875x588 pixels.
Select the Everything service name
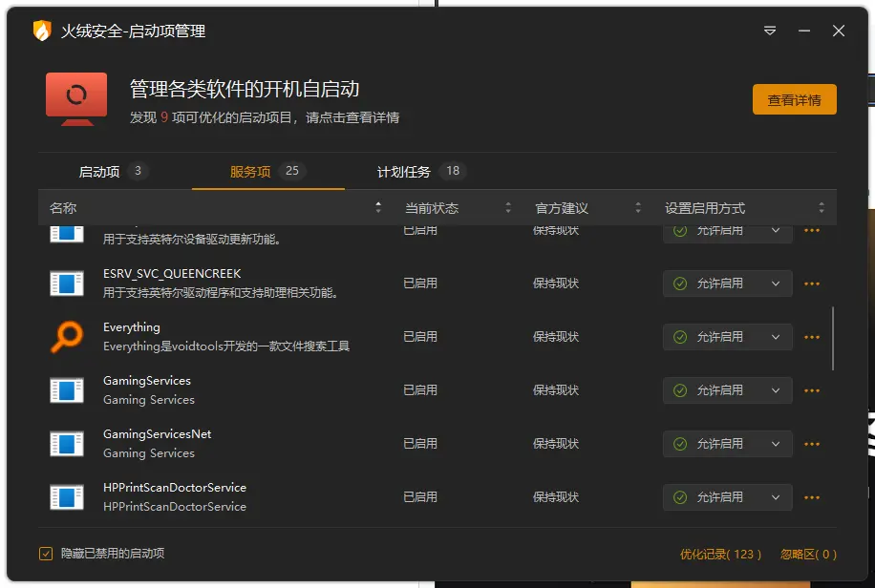(x=132, y=327)
